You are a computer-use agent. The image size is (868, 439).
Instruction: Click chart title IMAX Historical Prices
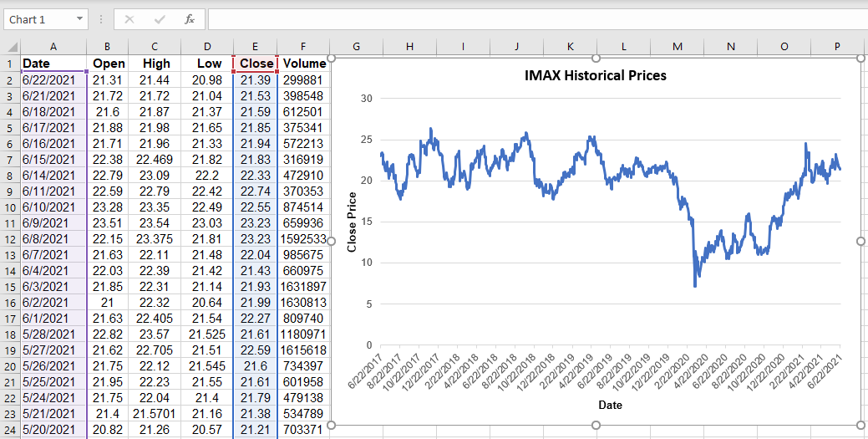coord(595,76)
